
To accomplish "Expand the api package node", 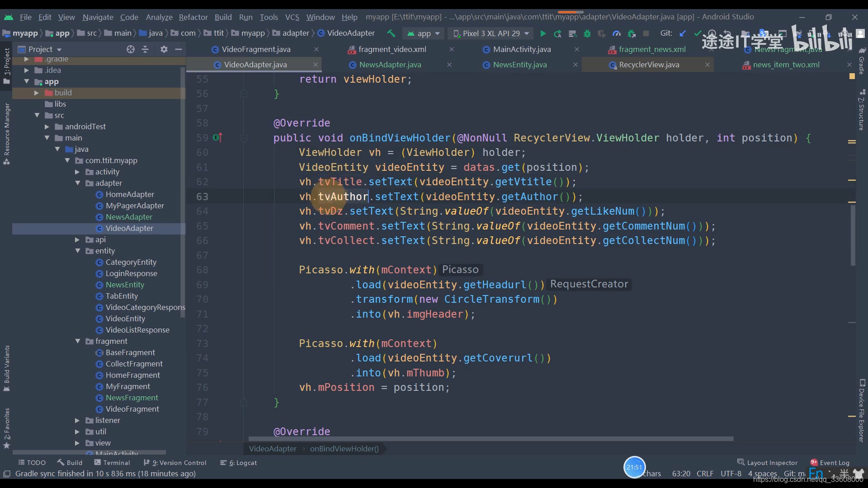I will (x=77, y=239).
